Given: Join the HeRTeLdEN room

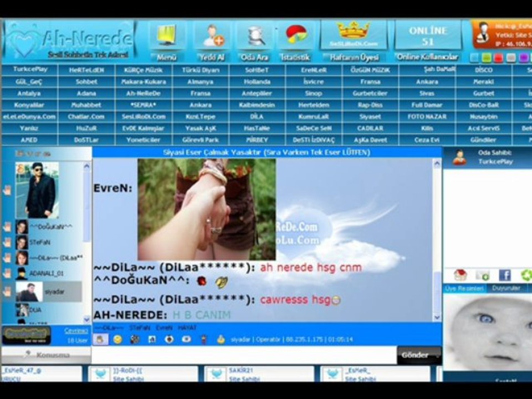Looking at the screenshot, I should 86,70.
